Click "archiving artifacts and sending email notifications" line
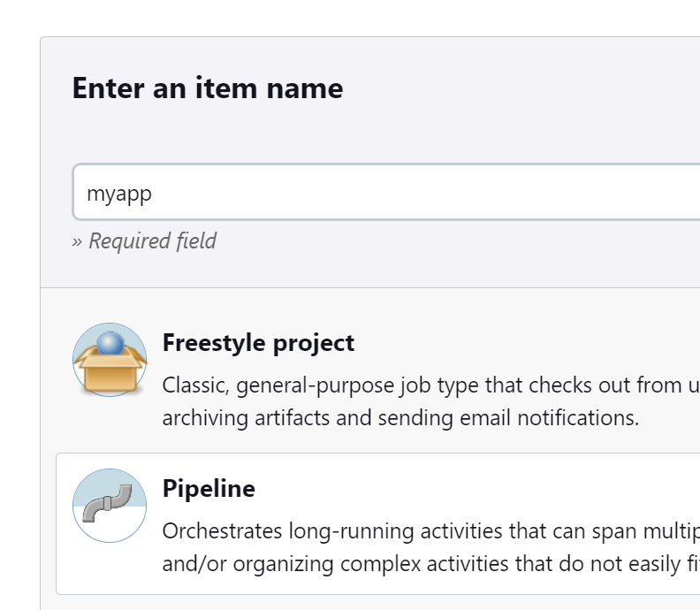700x610 pixels. (400, 417)
